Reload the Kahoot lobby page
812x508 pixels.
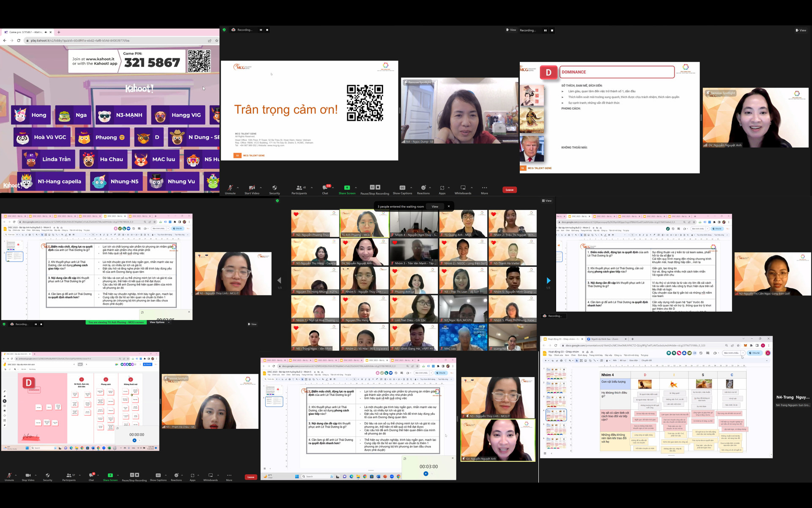point(19,41)
